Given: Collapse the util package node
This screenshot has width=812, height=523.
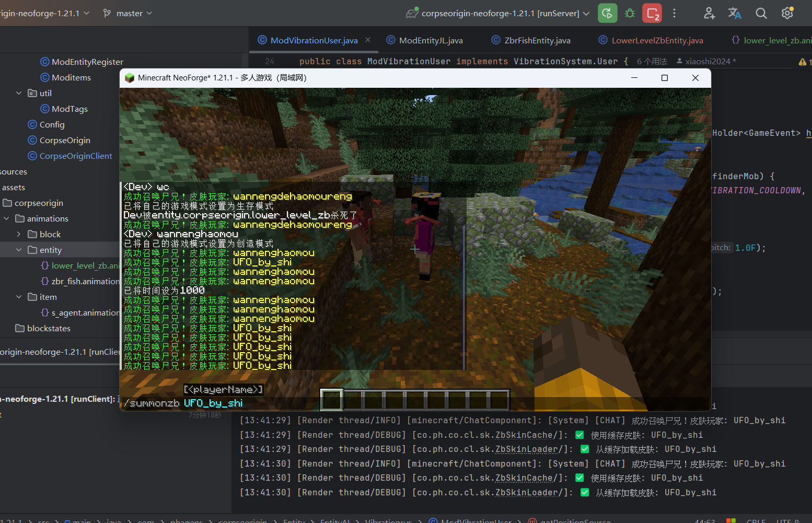Looking at the screenshot, I should coord(19,93).
